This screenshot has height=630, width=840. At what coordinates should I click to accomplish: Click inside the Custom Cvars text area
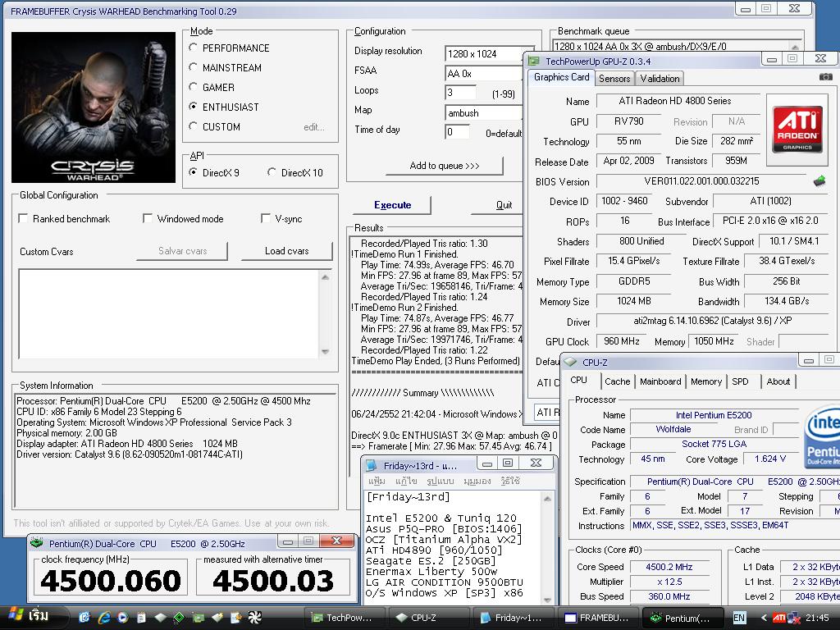click(x=169, y=314)
